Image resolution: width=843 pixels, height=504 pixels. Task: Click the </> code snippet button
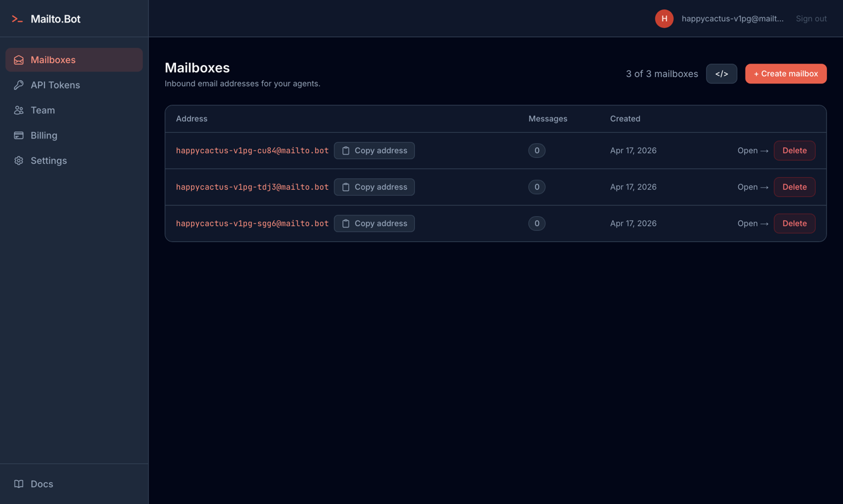pos(722,74)
